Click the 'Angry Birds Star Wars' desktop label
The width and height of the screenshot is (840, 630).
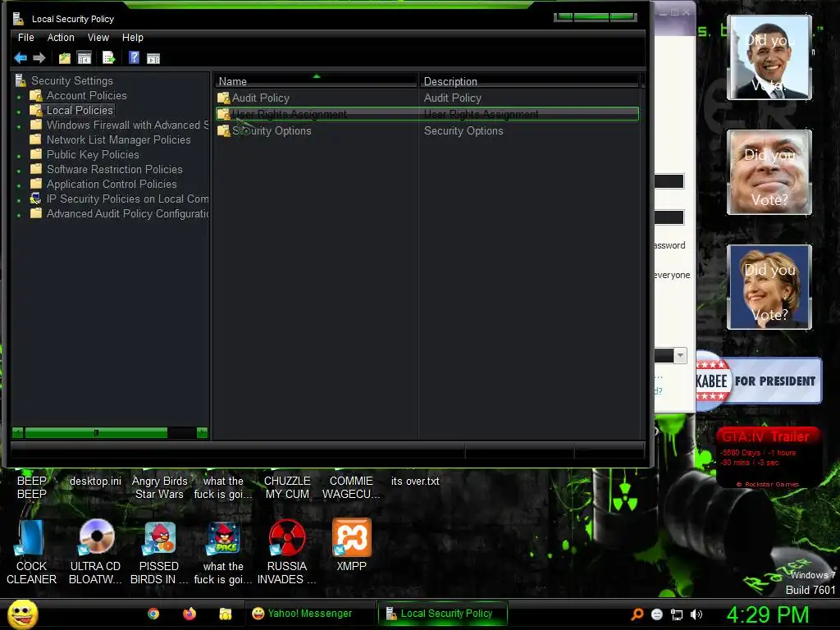(160, 487)
